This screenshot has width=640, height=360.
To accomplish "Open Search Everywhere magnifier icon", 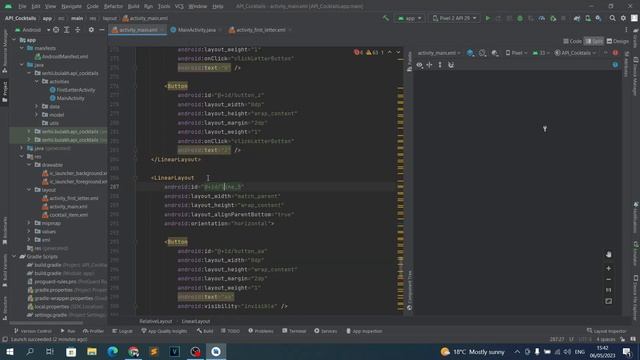I will (612, 18).
